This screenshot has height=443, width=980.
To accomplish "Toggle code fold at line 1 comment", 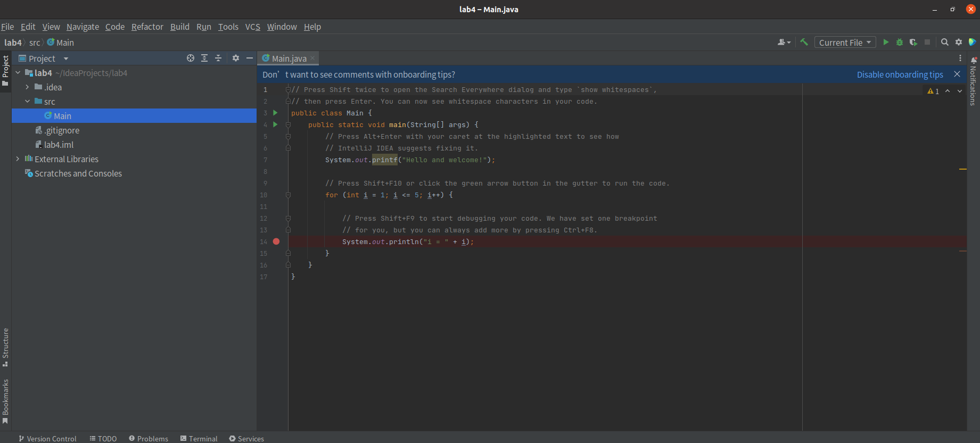I will click(288, 89).
